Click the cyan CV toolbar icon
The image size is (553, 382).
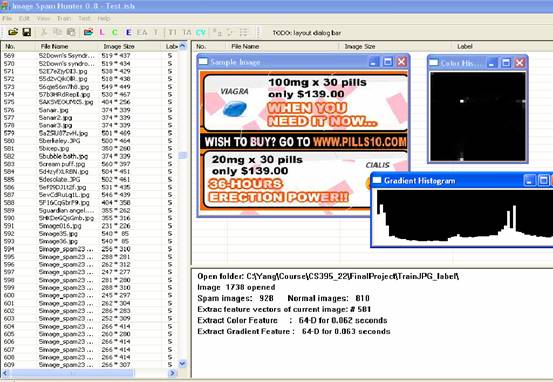[x=201, y=32]
